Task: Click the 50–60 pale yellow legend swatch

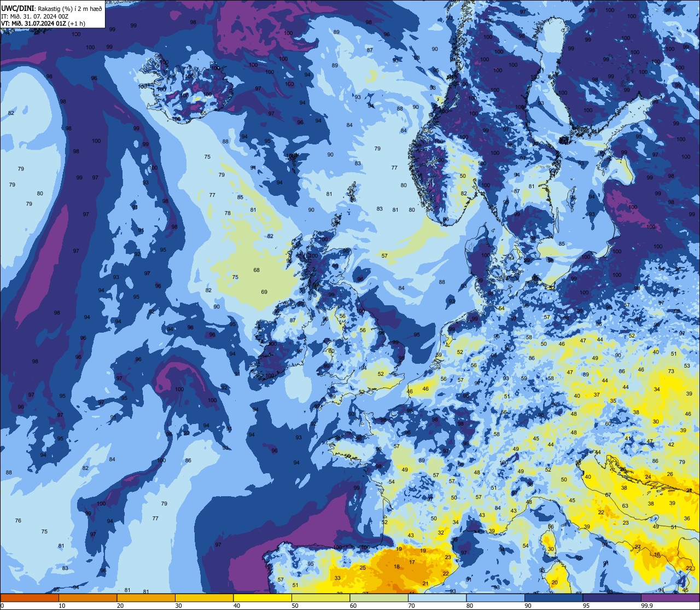Action: point(320,597)
